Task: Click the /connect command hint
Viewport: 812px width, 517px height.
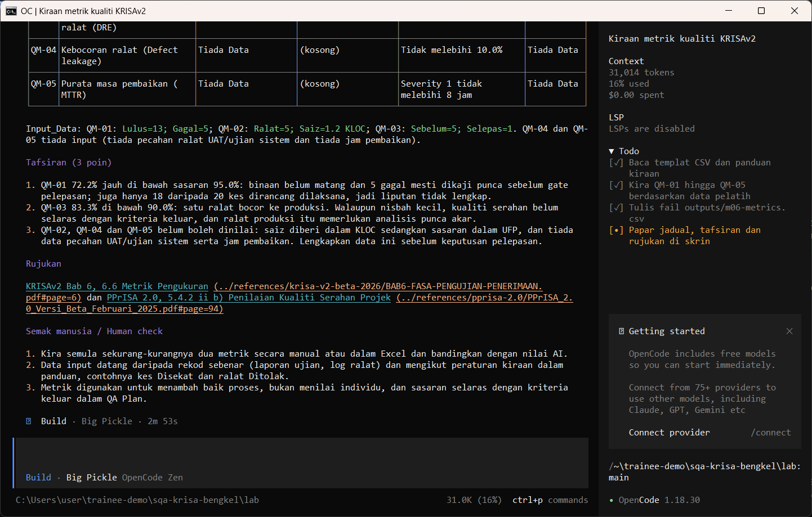Action: pos(770,433)
